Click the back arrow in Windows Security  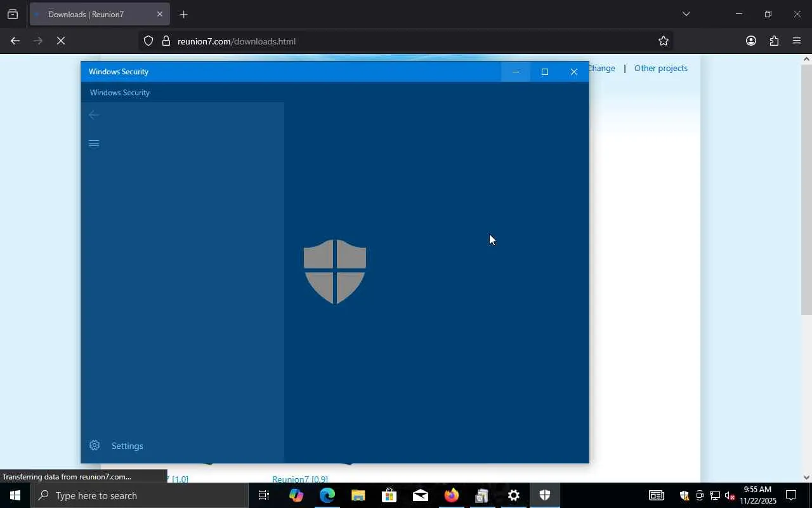pos(94,115)
